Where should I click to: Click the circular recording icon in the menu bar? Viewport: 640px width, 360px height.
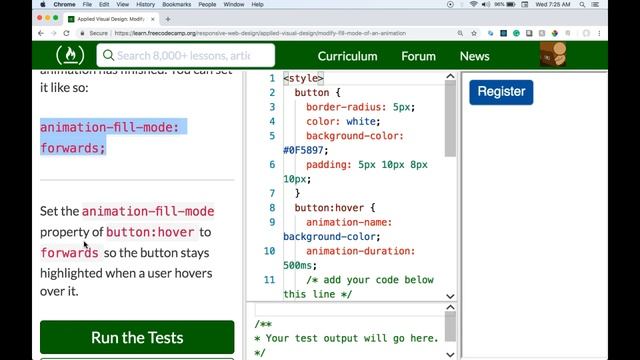point(450,4)
